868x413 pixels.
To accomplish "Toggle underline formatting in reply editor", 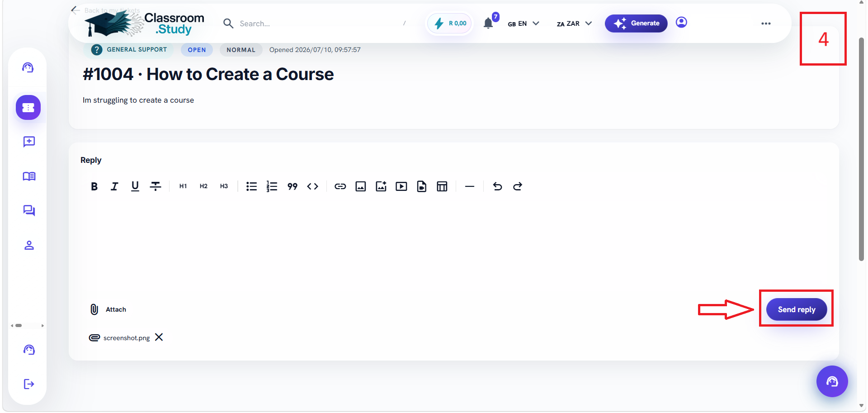I will pos(135,186).
